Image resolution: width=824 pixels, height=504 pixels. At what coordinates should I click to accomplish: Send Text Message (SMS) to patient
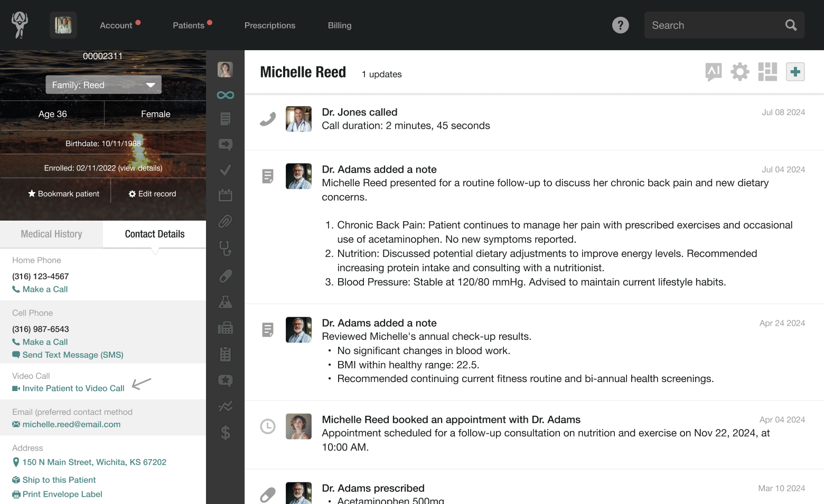pos(68,355)
